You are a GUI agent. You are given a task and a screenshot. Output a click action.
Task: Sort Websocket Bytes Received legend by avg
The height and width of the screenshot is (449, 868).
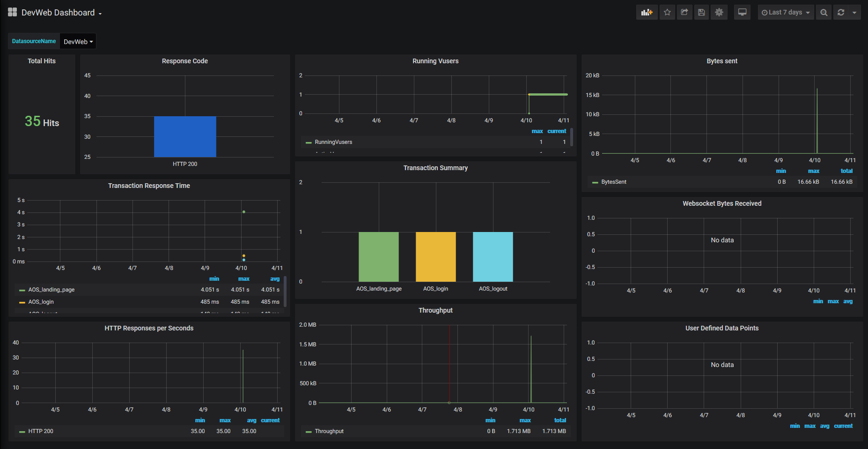coord(848,301)
